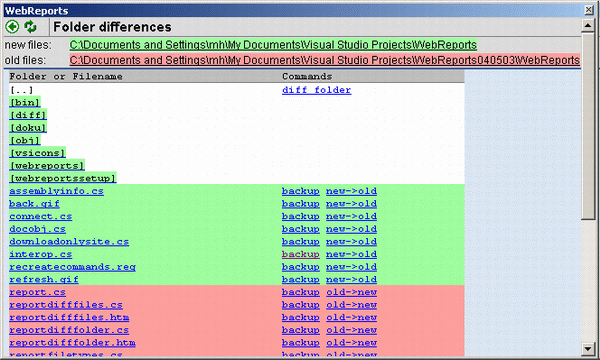Image resolution: width=600 pixels, height=360 pixels.
Task: Click visited backup link for interop.cs
Action: [x=301, y=254]
